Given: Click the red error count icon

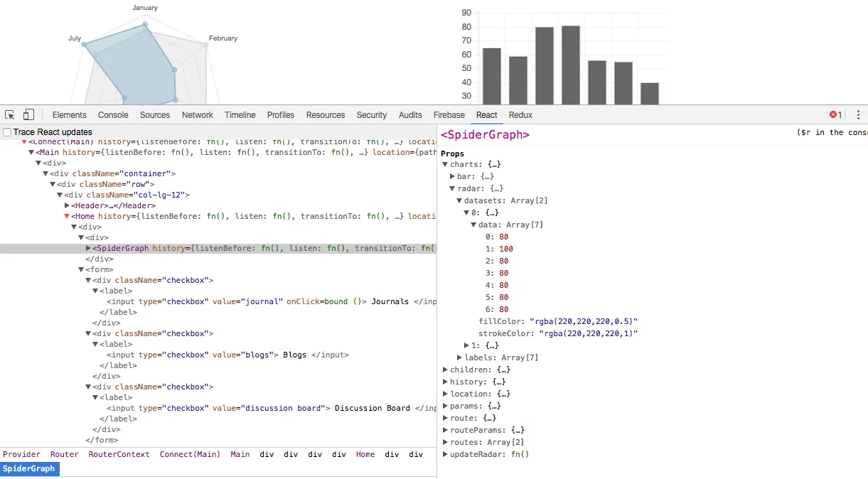Looking at the screenshot, I should [835, 115].
